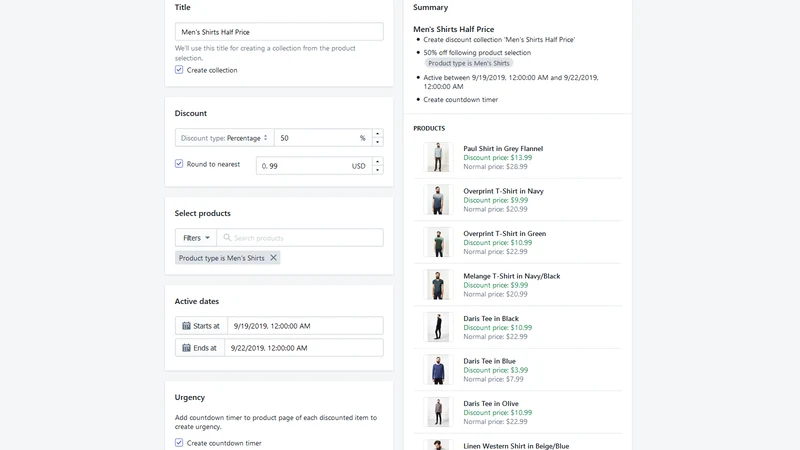Open Daris Tee in Olive thumbnail
This screenshot has width=800, height=450.
(438, 412)
